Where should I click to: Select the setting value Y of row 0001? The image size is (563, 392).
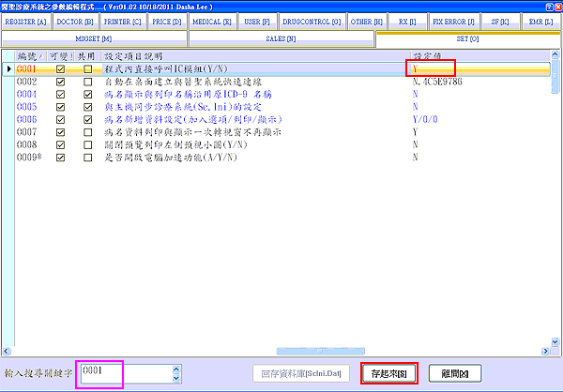tap(431, 69)
